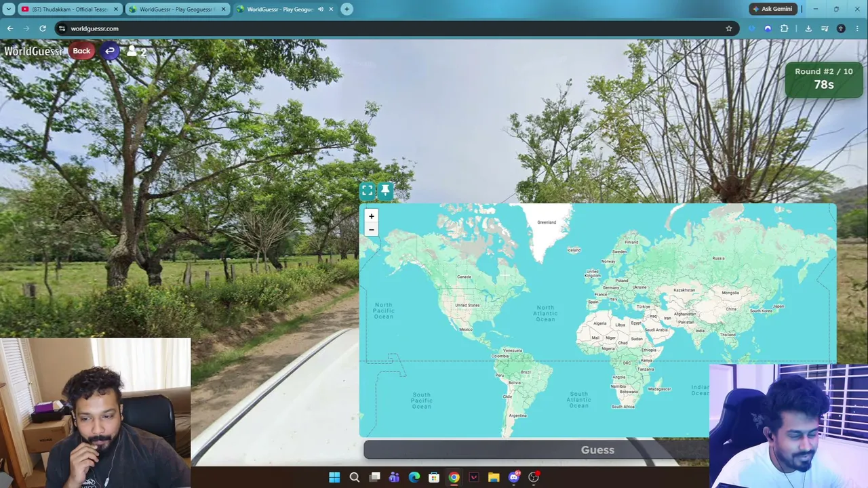Open the Extensions puzzle menu
The width and height of the screenshot is (868, 488).
point(785,28)
